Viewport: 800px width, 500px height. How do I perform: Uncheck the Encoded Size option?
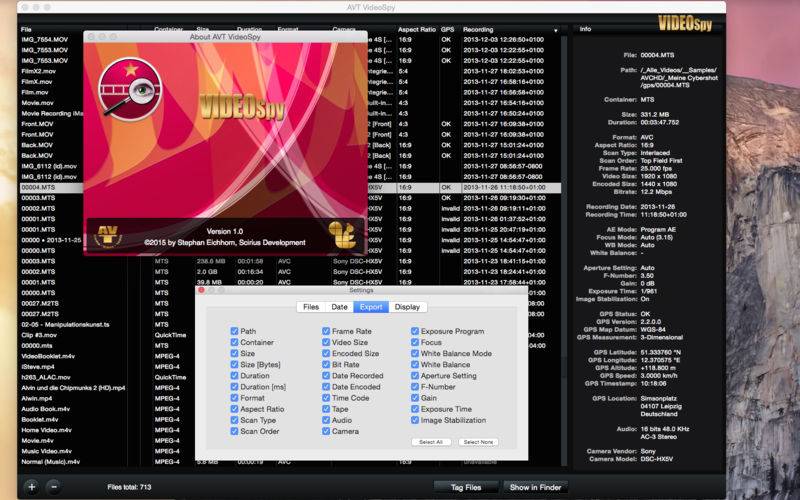click(326, 353)
